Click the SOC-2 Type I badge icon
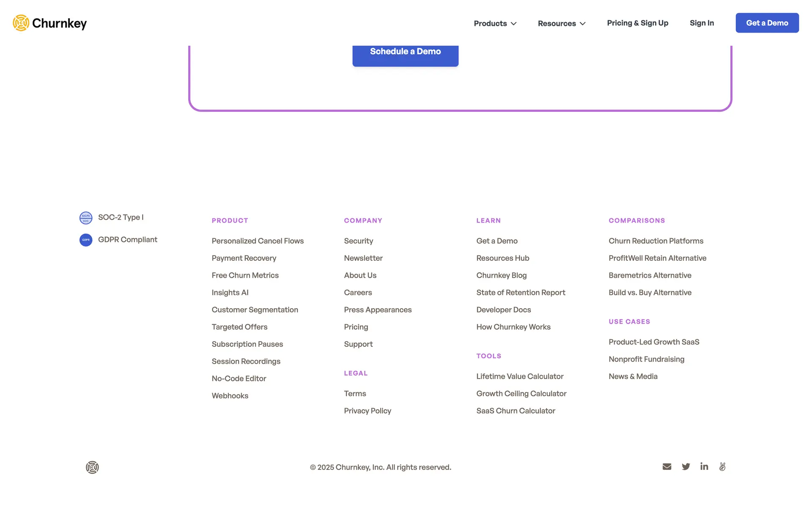Screen dimensions: 812x508 coord(86,218)
